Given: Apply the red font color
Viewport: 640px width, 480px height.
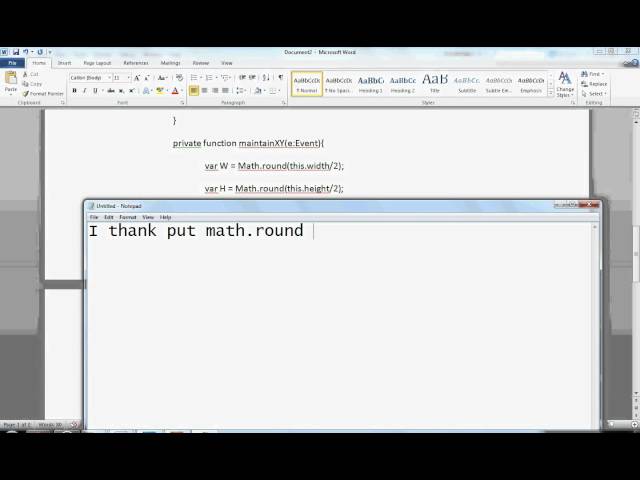Looking at the screenshot, I should click(175, 91).
